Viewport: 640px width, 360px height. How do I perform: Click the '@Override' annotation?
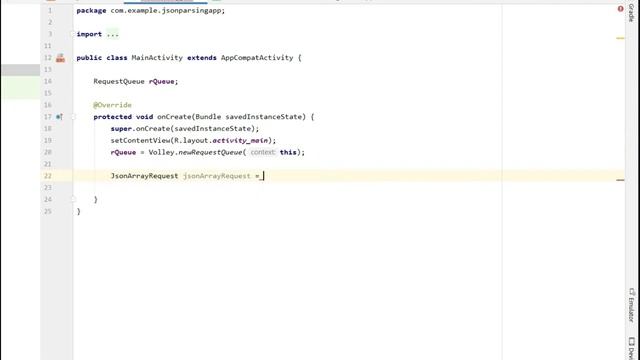112,105
